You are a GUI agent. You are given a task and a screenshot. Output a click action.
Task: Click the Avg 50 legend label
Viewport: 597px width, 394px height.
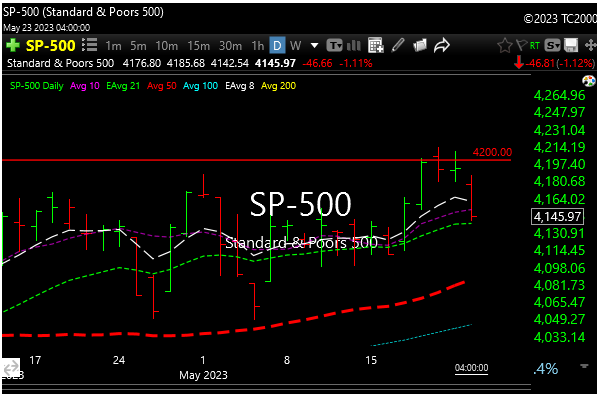(161, 86)
